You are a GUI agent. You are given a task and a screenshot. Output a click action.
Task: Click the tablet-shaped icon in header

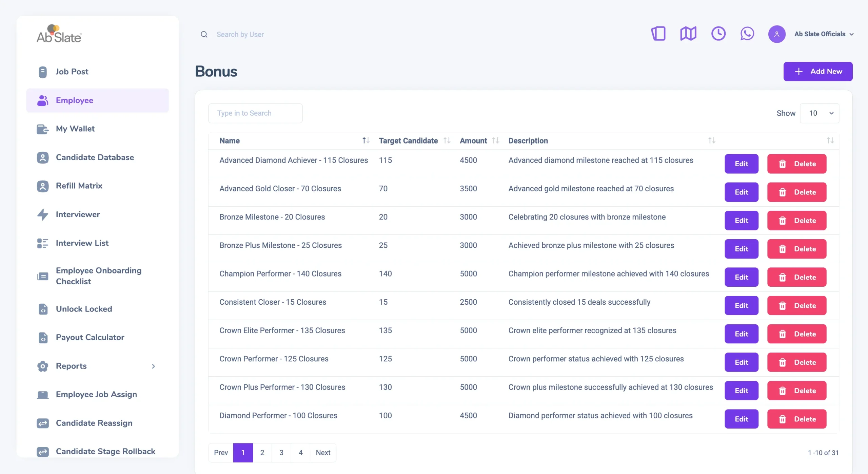point(658,34)
